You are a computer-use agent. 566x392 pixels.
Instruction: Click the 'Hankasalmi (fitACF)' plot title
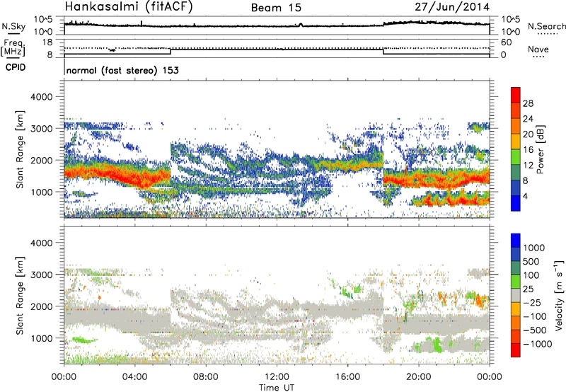pos(129,6)
